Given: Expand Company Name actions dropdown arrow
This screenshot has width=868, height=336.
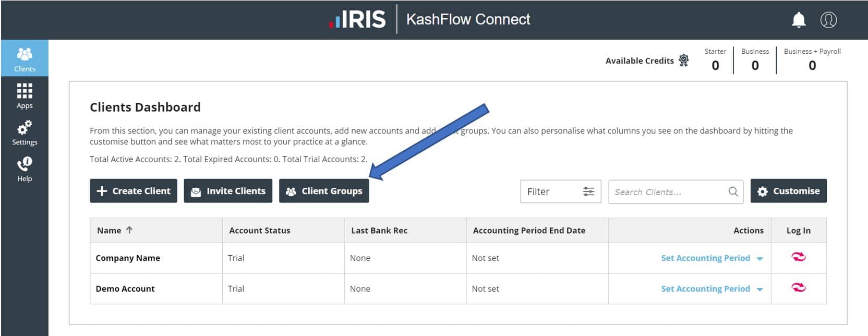Looking at the screenshot, I should (x=760, y=259).
